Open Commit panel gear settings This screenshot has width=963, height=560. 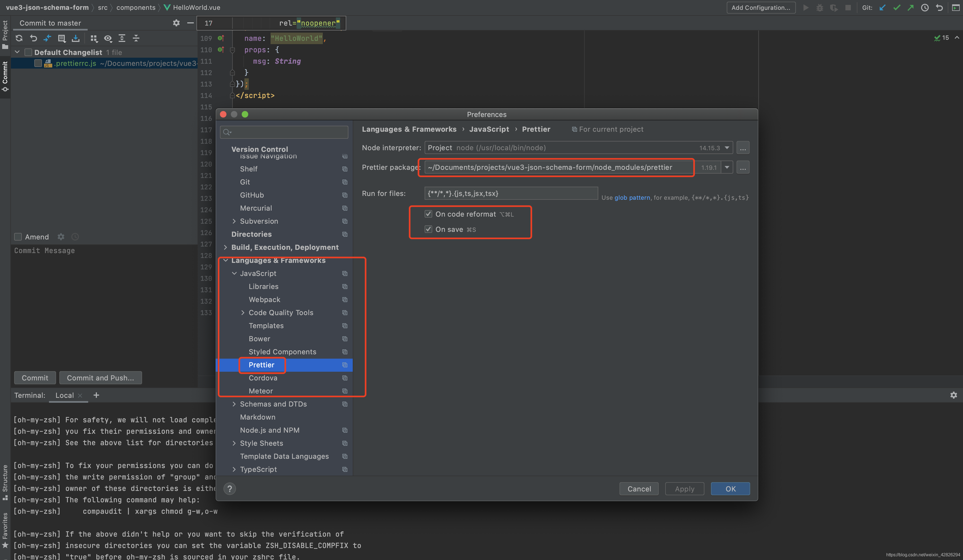coord(176,23)
